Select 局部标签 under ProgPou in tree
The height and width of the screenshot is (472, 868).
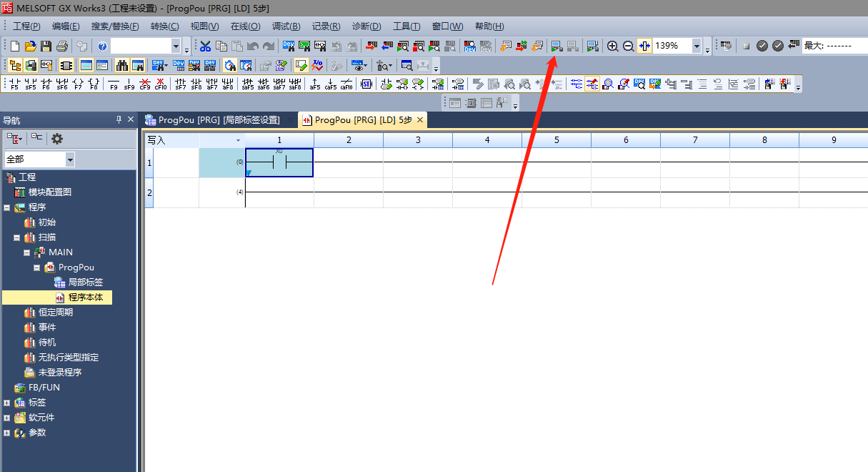[85, 282]
